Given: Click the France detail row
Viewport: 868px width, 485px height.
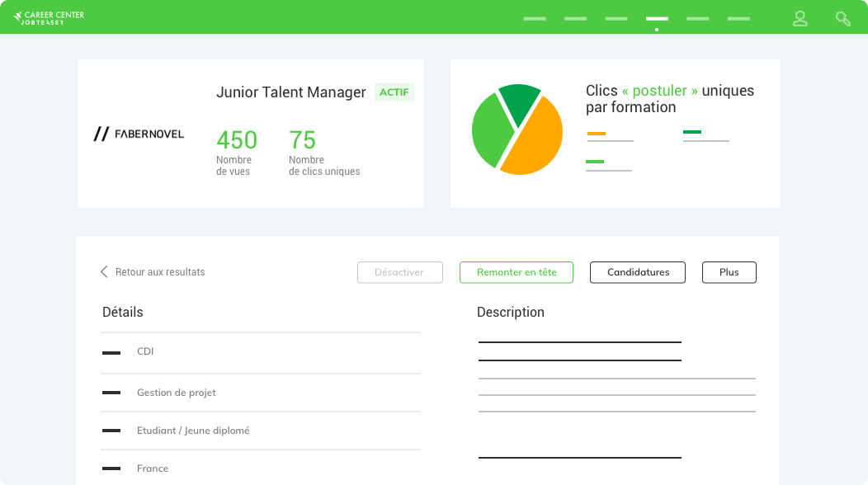Looking at the screenshot, I should tap(261, 469).
